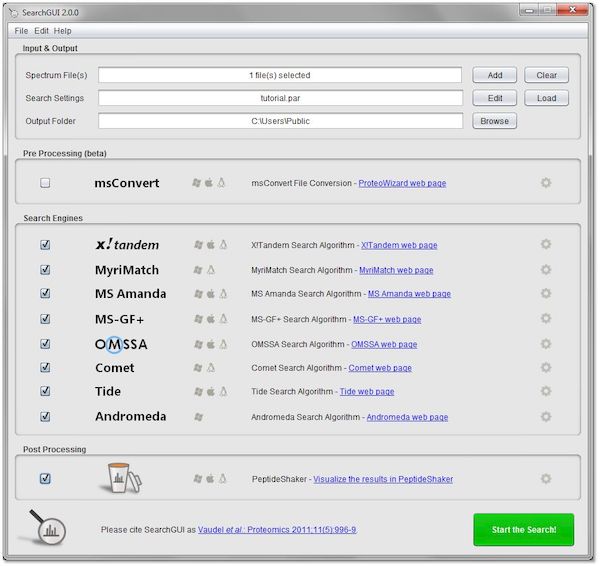Toggle the PeptideShaker post processing checkbox

click(45, 478)
